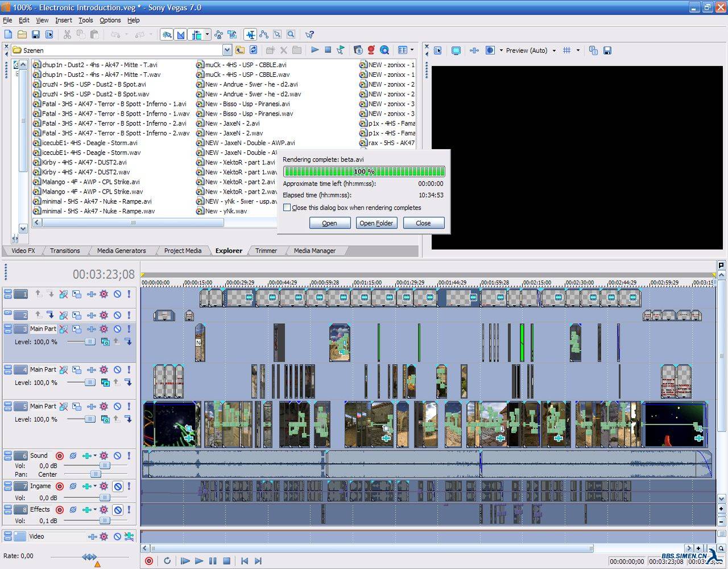Select file 'New - JaxeN - 2.avi'

(228, 123)
